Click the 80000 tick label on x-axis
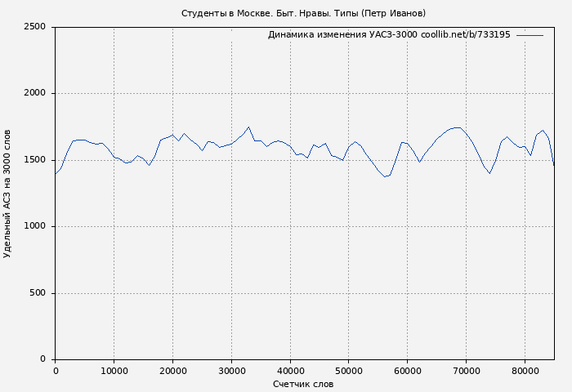This screenshot has width=572, height=392. pos(525,372)
